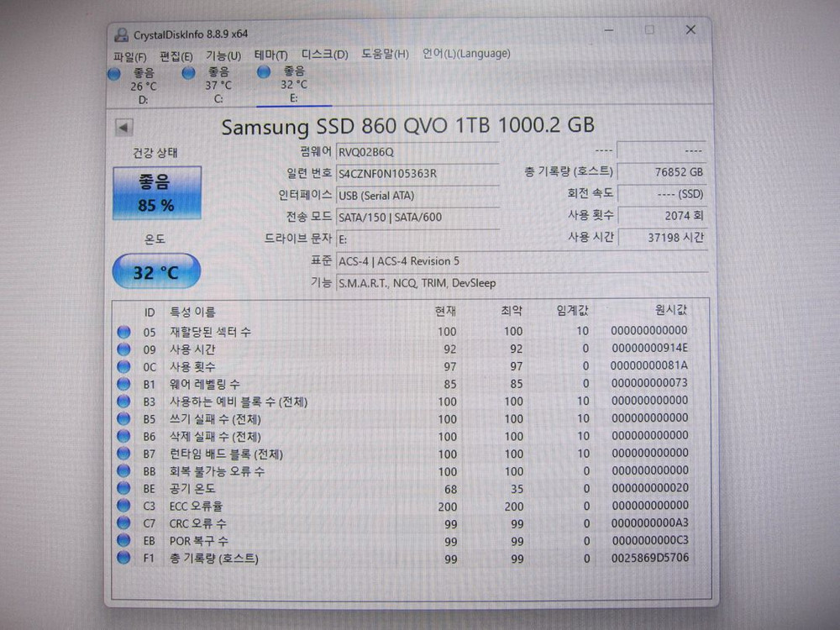Click the status orb for C3 ECC 오류율
840x630 pixels.
coord(123,506)
